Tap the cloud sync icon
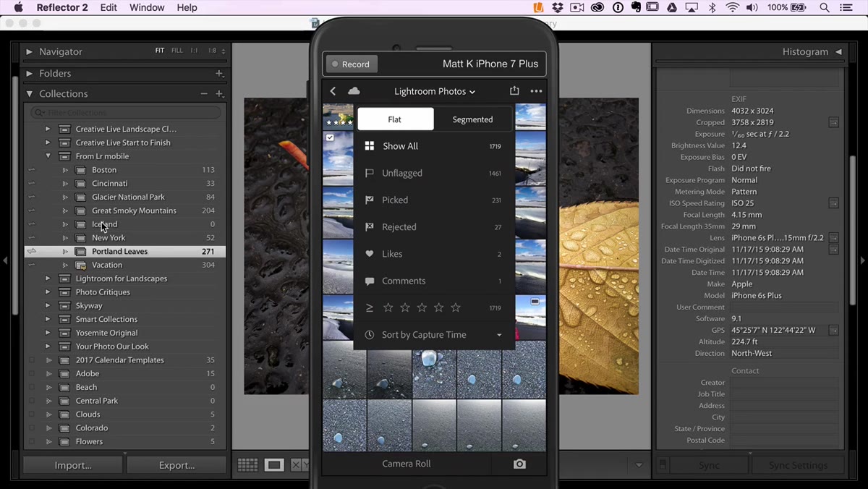The width and height of the screenshot is (868, 489). [x=354, y=91]
